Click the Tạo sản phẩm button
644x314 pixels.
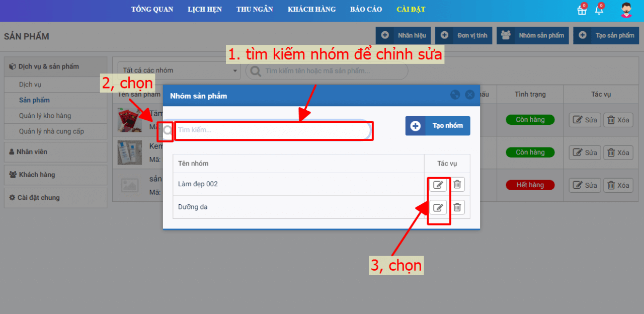[606, 36]
